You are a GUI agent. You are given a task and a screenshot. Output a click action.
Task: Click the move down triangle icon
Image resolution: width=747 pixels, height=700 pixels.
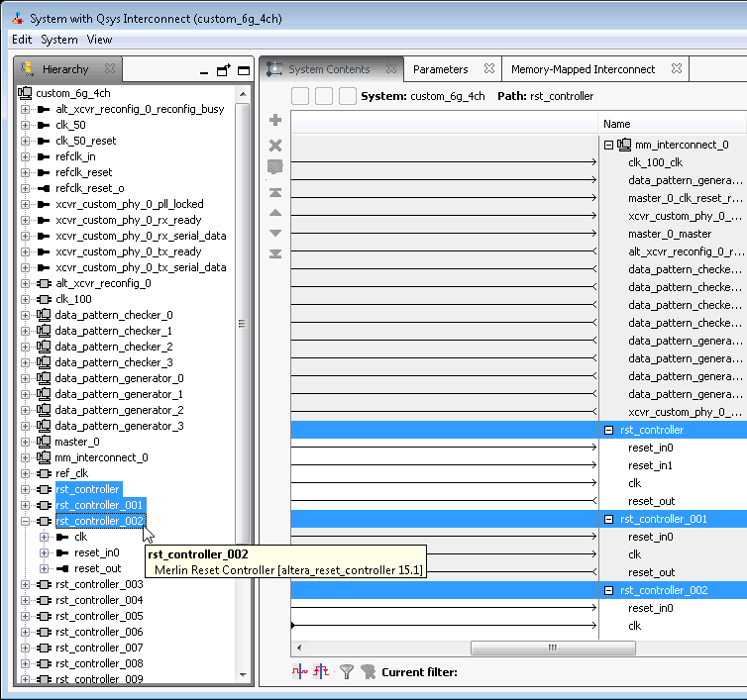275,234
